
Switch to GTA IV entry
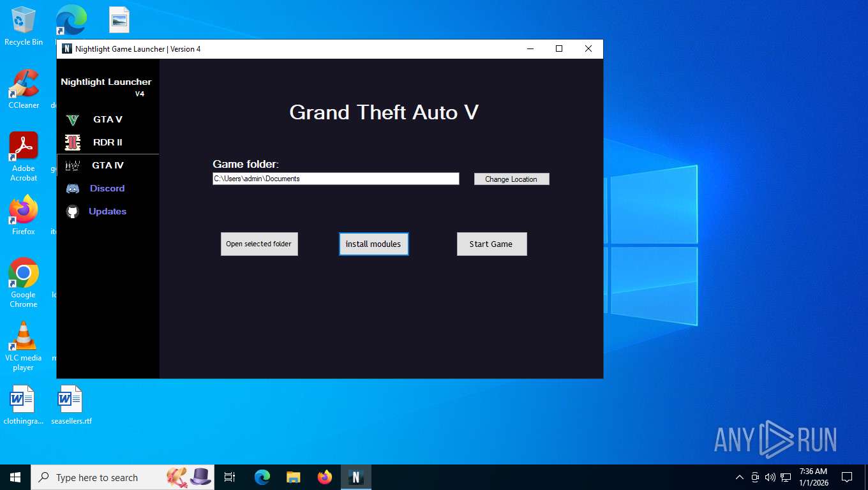coord(108,165)
